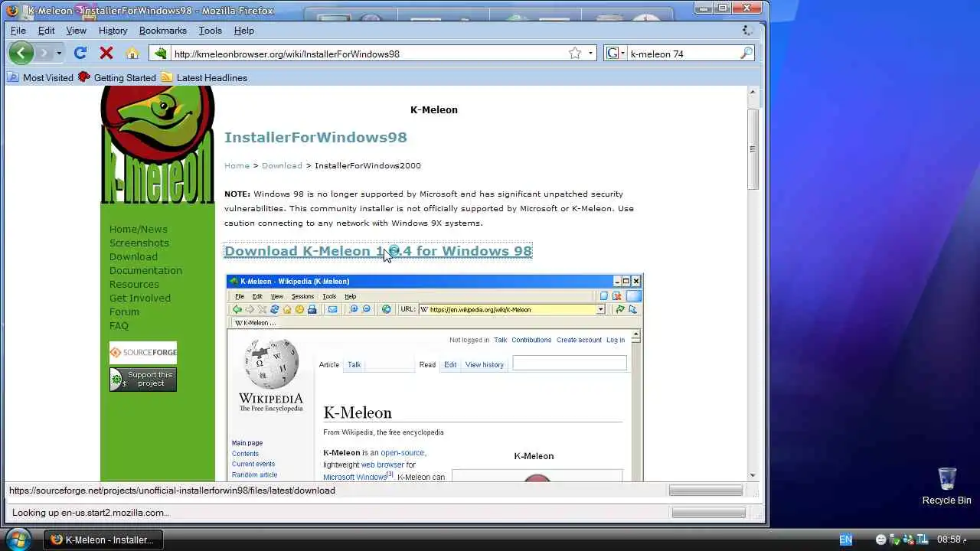Click the page vertical scrollbar thumb
980x551 pixels.
pos(753,149)
